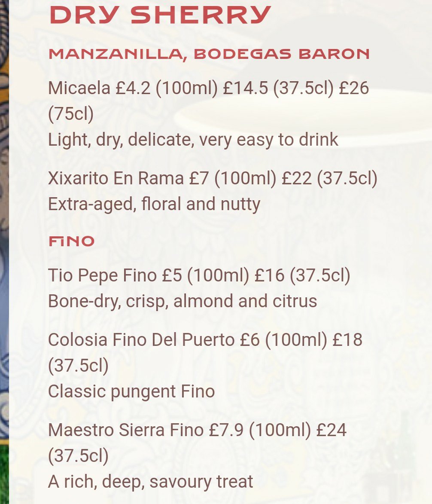Click the FINO section subheading
432x504 pixels.
(71, 241)
